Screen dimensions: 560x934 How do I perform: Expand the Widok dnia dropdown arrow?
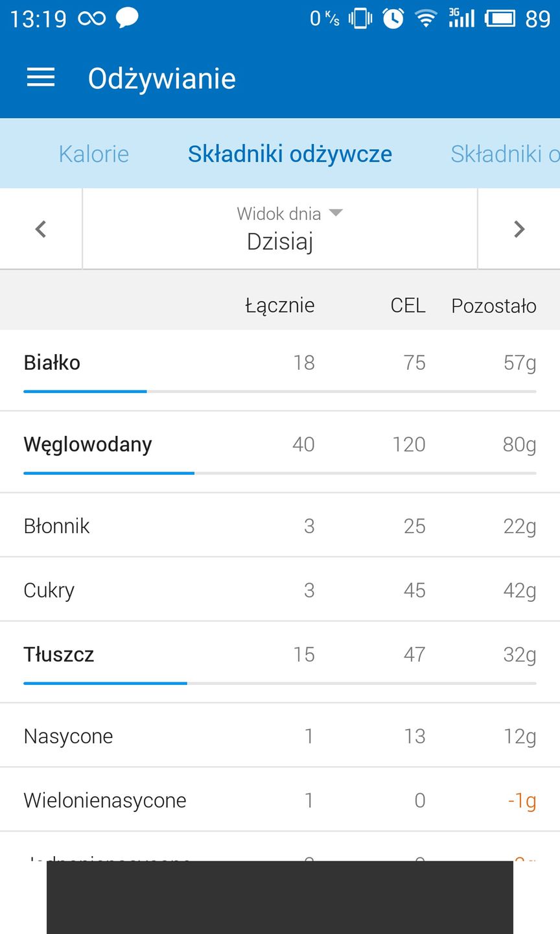click(336, 213)
